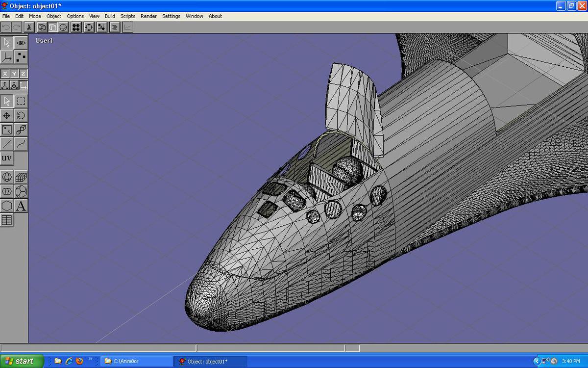Screen dimensions: 588x368
Task: Add a Sphere primitive
Action: (x=7, y=177)
